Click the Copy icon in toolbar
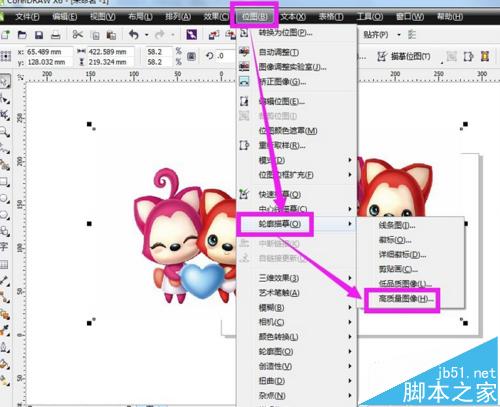The image size is (500, 407). coord(96,35)
